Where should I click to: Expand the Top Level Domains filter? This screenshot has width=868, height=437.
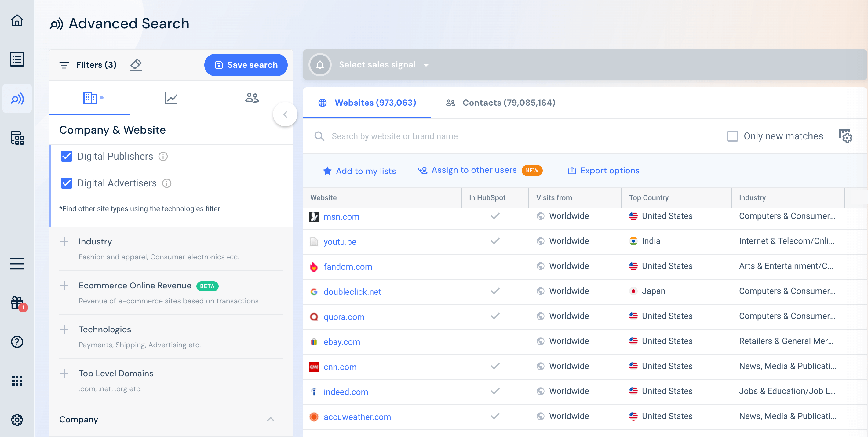[x=64, y=373]
